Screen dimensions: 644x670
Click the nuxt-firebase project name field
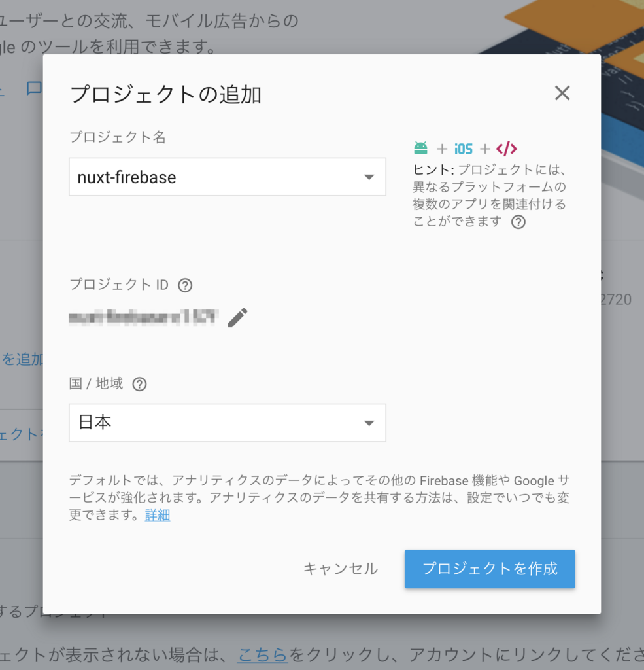click(x=227, y=177)
